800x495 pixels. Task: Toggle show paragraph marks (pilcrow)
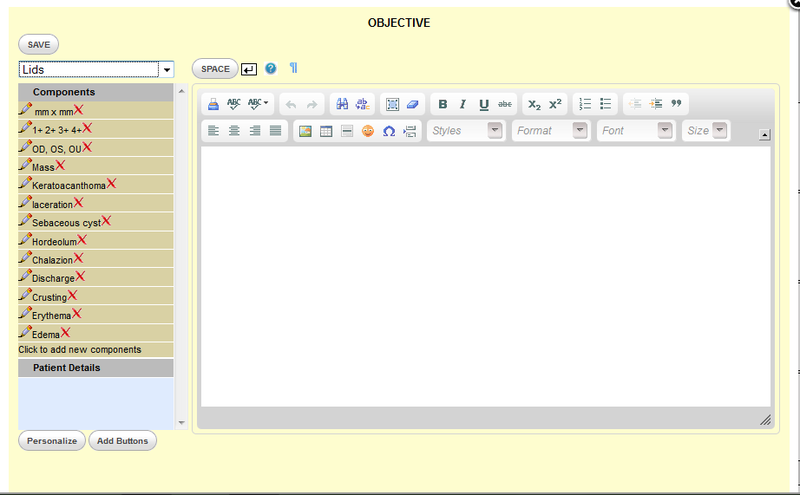pyautogui.click(x=293, y=69)
